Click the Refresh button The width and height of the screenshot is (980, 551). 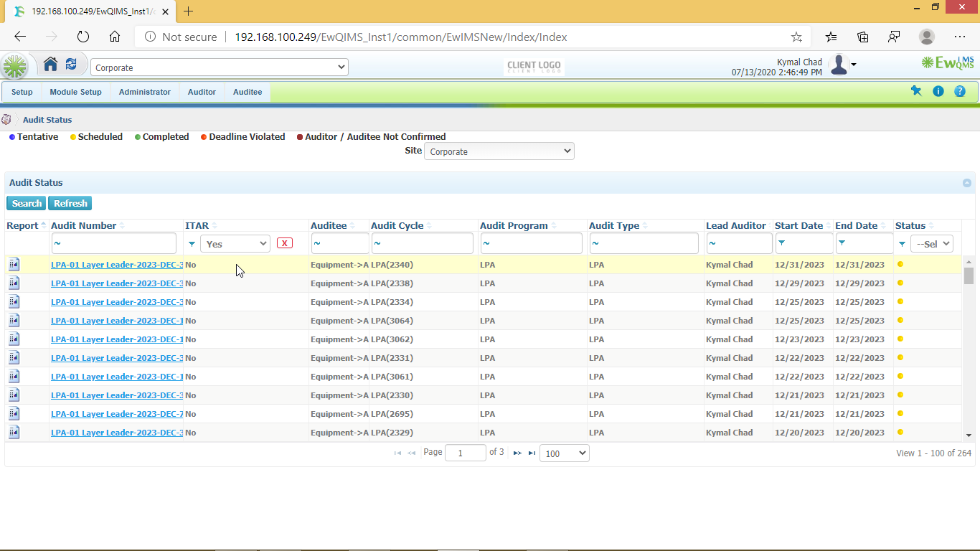[70, 203]
